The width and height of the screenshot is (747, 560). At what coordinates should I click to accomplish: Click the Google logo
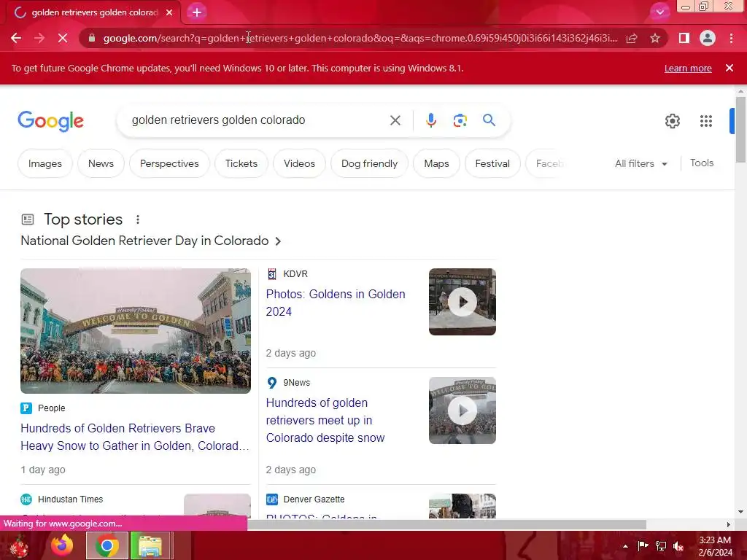(50, 121)
